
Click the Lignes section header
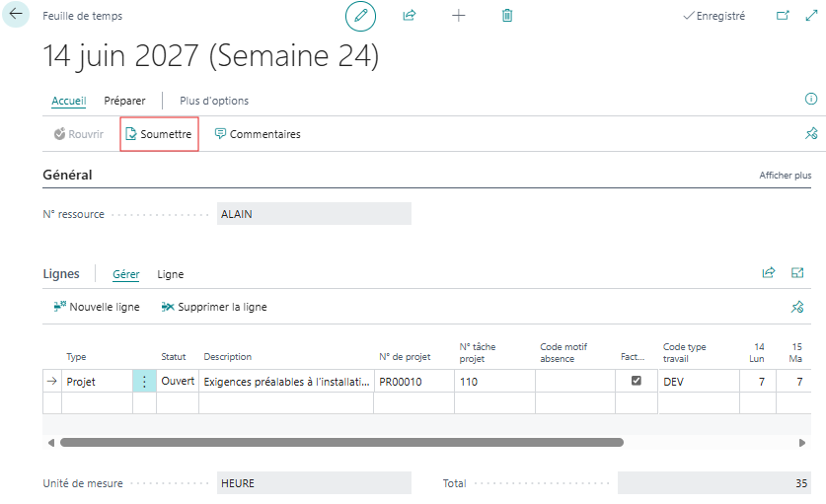(61, 274)
